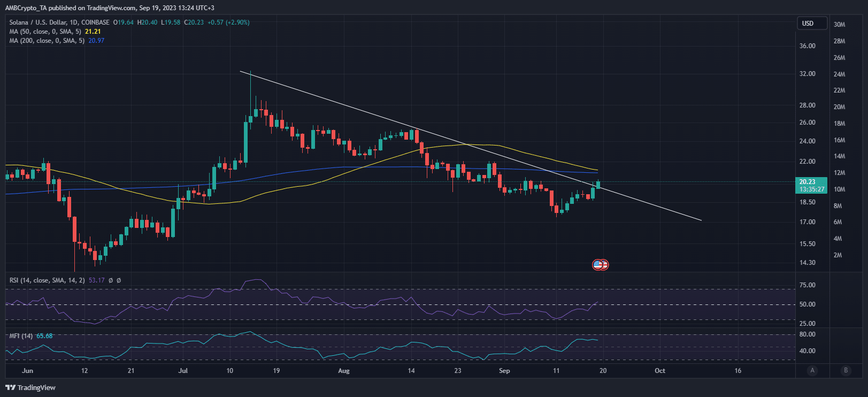Image resolution: width=868 pixels, height=397 pixels.
Task: Click the RSI 75.00 axis label
Action: pyautogui.click(x=808, y=285)
